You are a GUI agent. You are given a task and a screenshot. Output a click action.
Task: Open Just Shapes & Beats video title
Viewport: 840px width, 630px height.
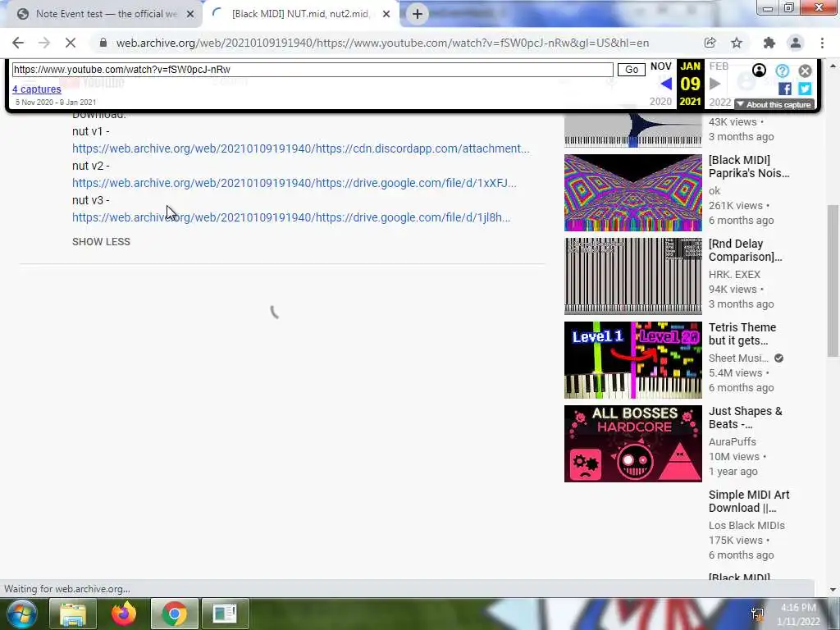click(x=745, y=418)
